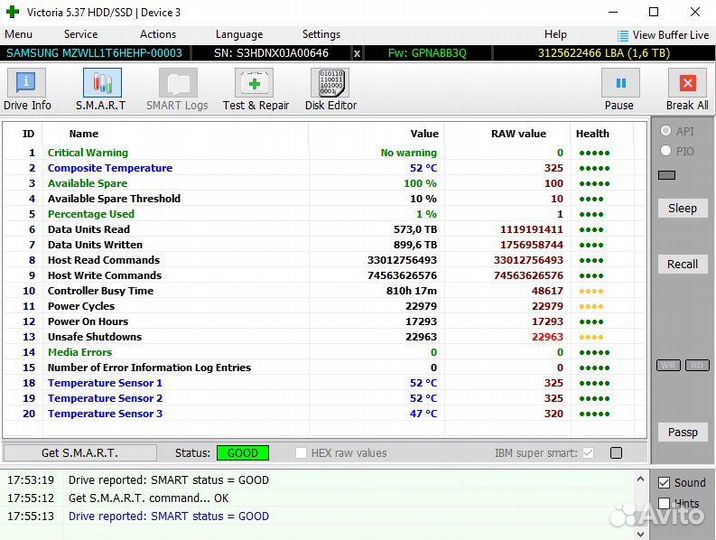Open the Test & Repair section
716x540 pixels.
coord(255,89)
